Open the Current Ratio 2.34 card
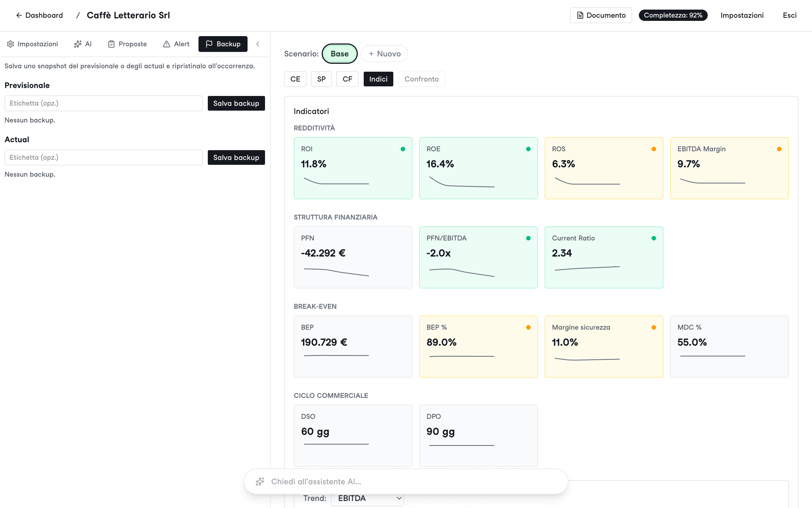Screen dimensions: 812x508 (x=604, y=257)
